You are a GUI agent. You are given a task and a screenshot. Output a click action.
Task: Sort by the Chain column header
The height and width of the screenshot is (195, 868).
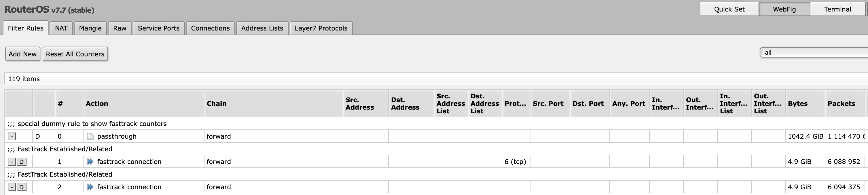pos(217,104)
